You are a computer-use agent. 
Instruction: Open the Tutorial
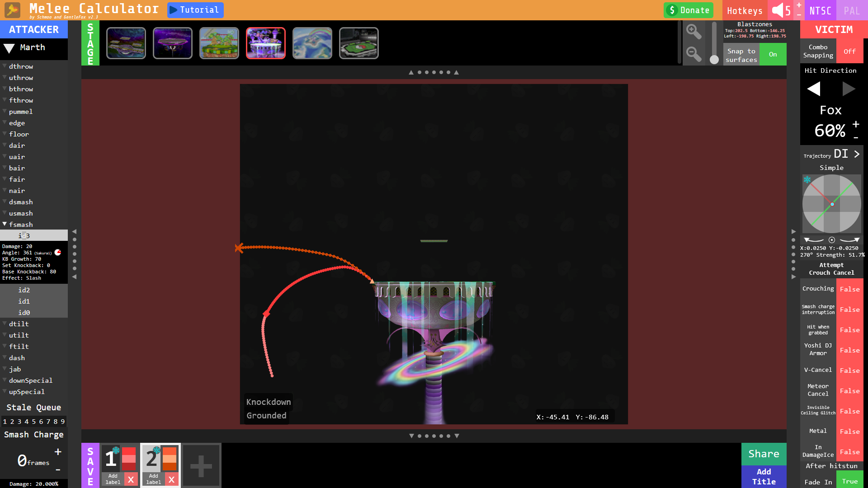click(195, 10)
